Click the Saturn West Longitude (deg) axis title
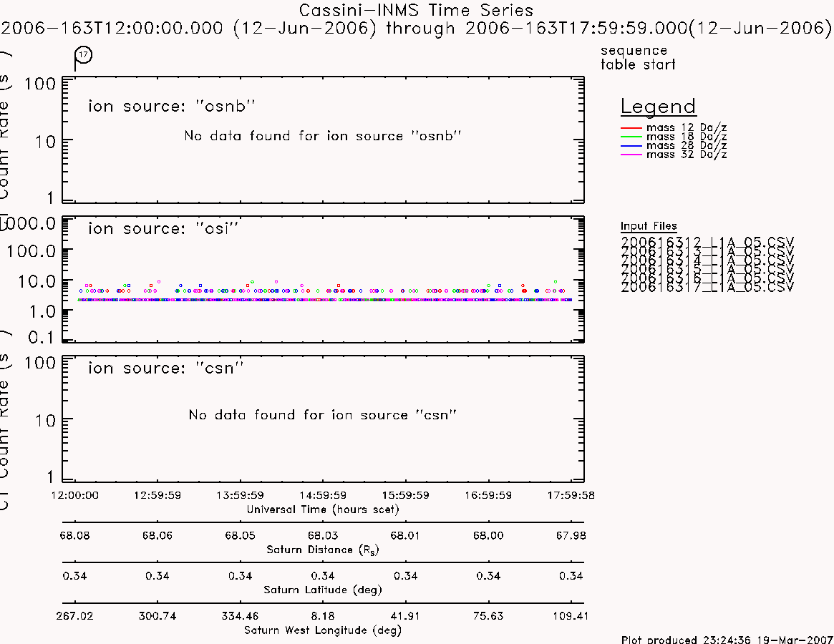834x644 pixels. pos(323,630)
